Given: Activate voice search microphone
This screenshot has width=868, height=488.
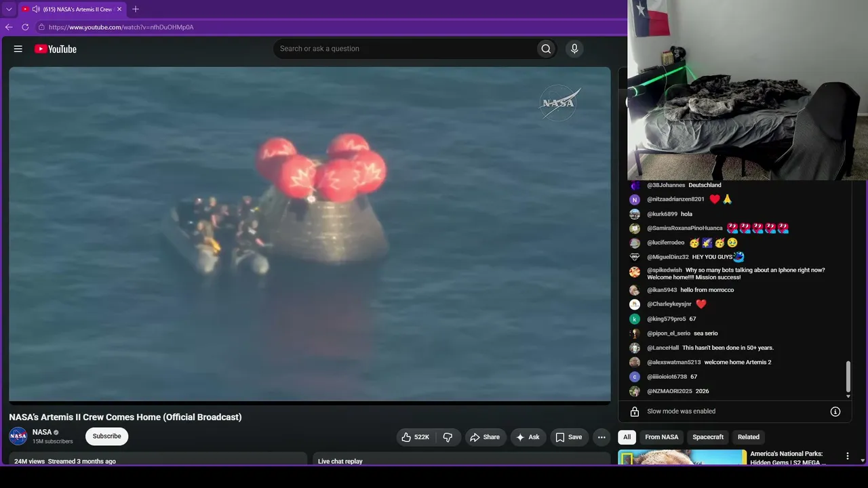Looking at the screenshot, I should click(x=574, y=49).
